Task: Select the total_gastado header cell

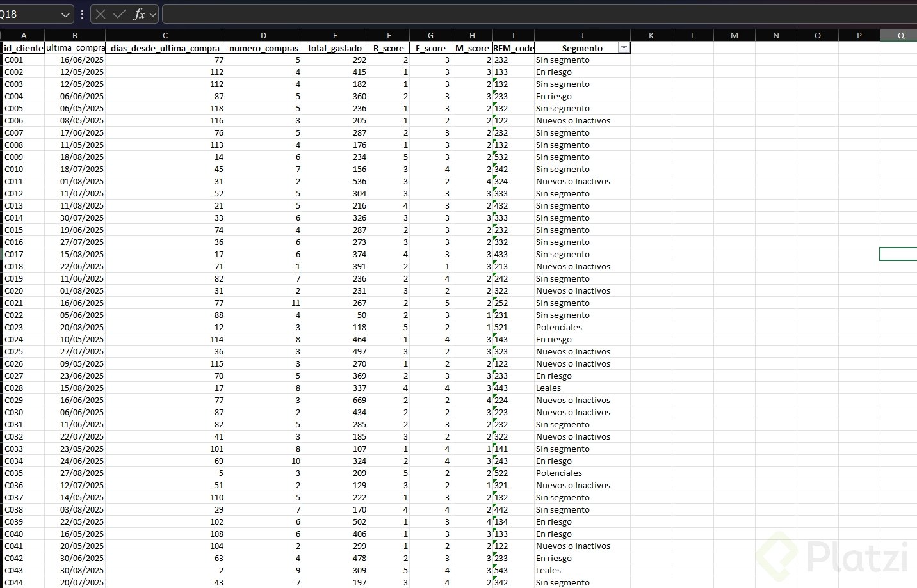Action: (x=335, y=48)
